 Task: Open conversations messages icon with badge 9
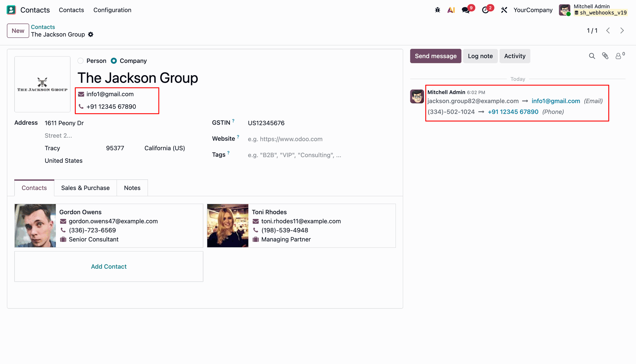click(x=466, y=10)
